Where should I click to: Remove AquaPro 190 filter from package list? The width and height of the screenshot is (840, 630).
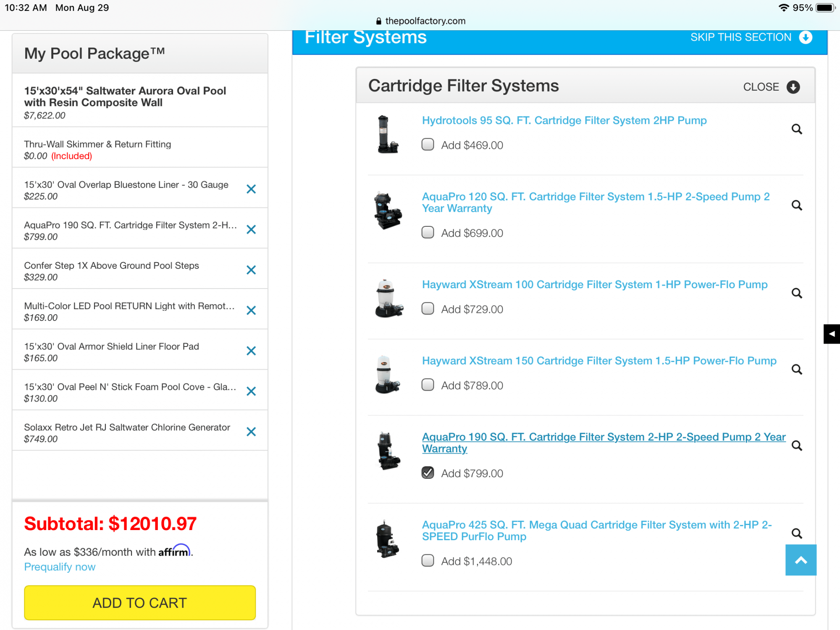point(251,230)
